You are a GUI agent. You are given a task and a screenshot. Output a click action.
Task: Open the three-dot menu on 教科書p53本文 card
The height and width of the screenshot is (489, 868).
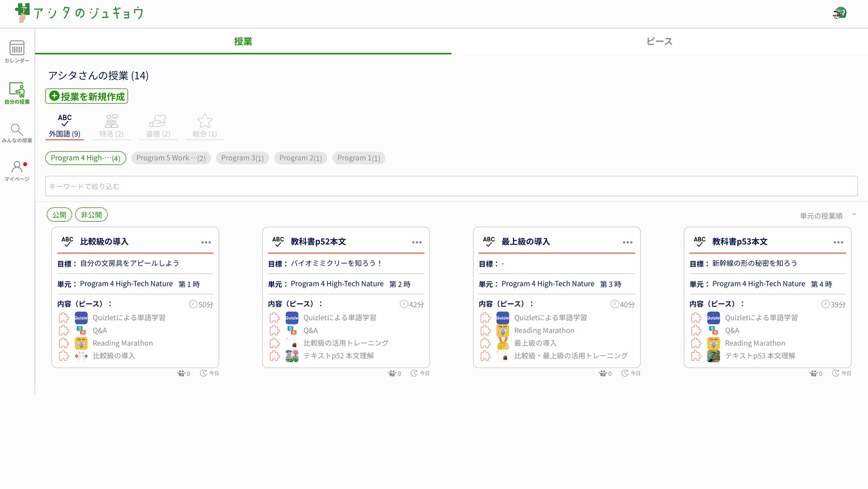pyautogui.click(x=838, y=242)
